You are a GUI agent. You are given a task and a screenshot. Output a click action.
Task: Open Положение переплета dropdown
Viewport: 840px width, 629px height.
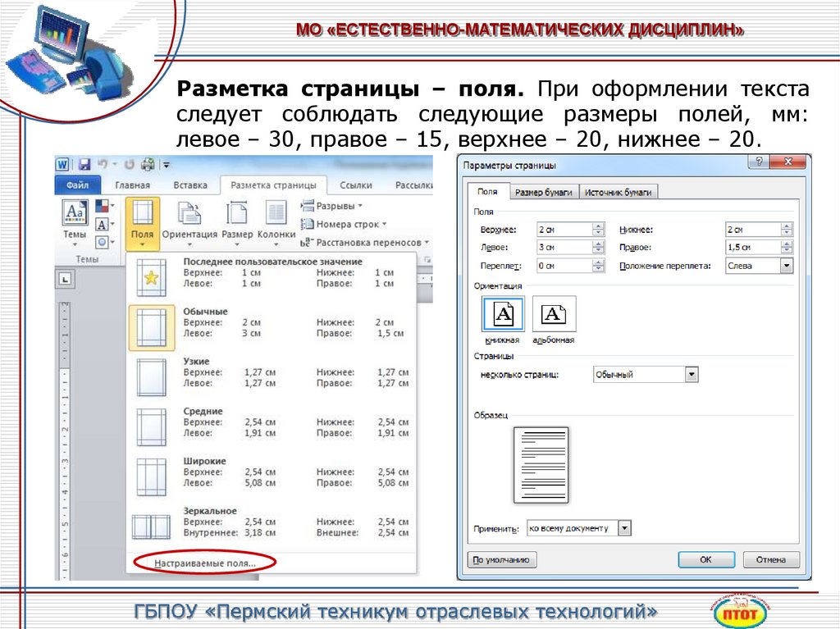coord(759,266)
